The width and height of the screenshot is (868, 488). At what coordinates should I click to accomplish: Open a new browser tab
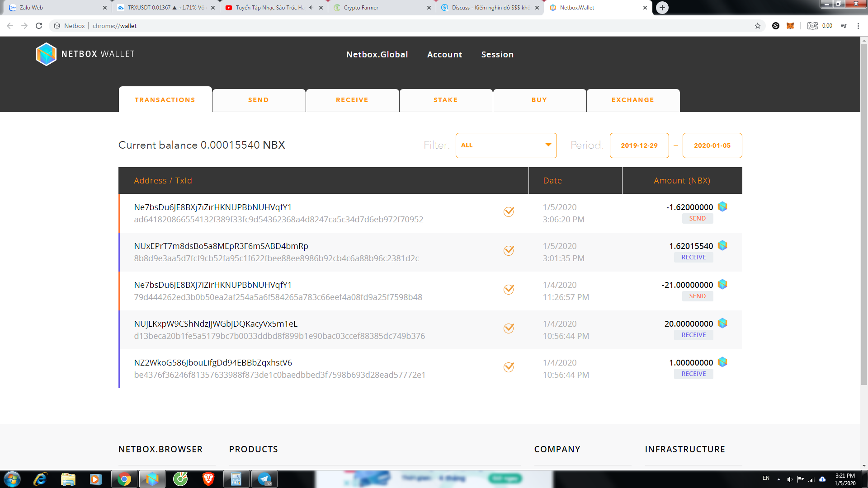tap(662, 8)
